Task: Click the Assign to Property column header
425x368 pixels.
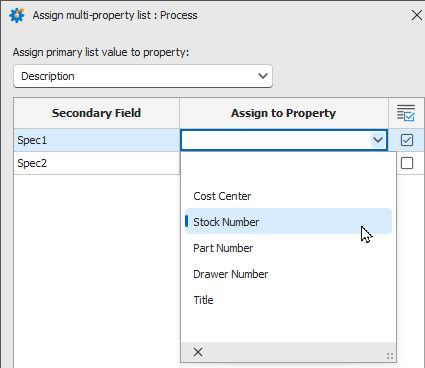Action: pyautogui.click(x=284, y=113)
